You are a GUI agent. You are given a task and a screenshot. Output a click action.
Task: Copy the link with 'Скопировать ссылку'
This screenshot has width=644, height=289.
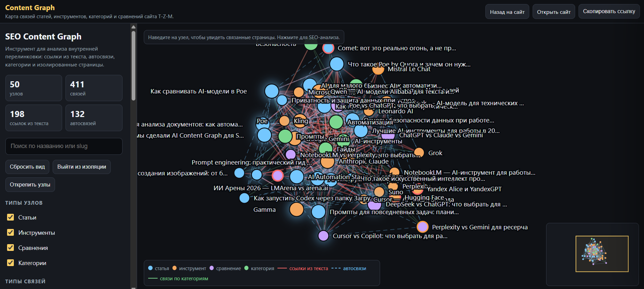[609, 11]
